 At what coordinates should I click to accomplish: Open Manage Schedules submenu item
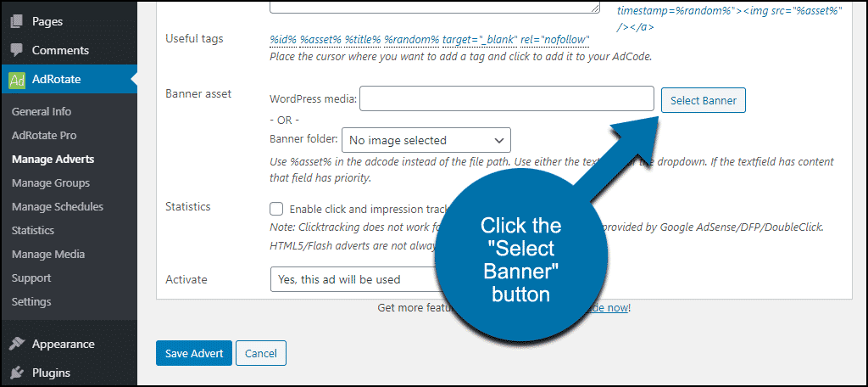(58, 207)
